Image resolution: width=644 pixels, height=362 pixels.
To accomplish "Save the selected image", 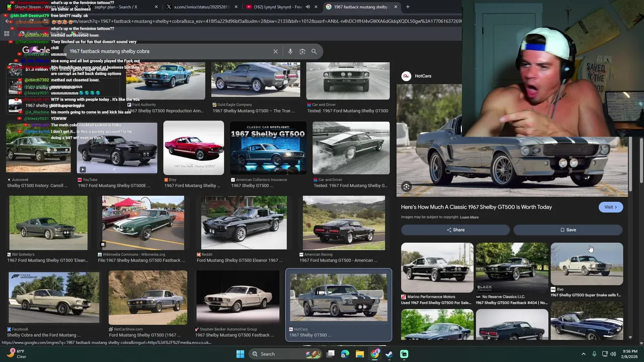I will (x=568, y=230).
